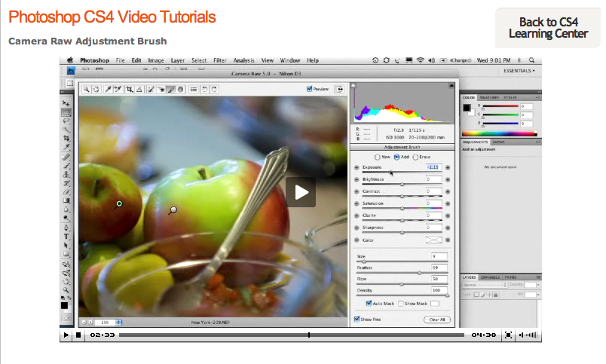The width and height of the screenshot is (606, 364).
Task: Click the minus icon beside Clarity
Action: tap(357, 216)
